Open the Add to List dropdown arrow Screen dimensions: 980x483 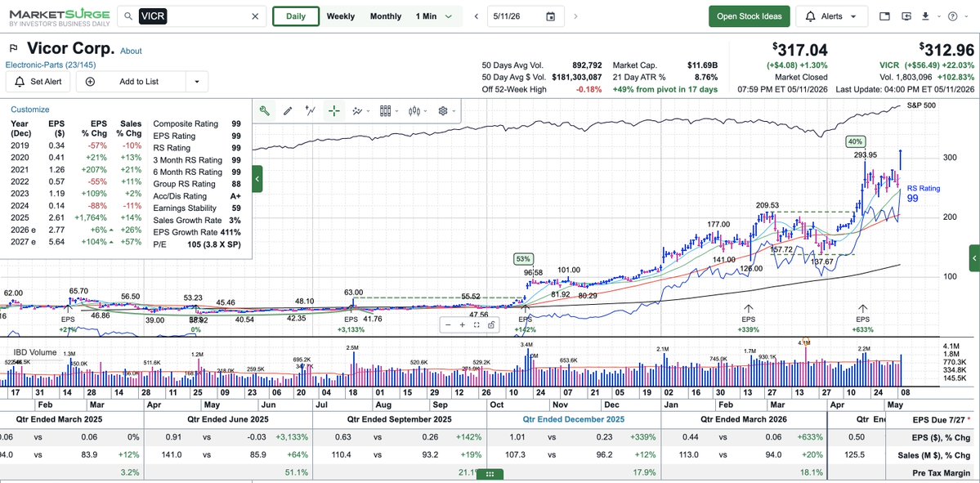click(x=197, y=81)
